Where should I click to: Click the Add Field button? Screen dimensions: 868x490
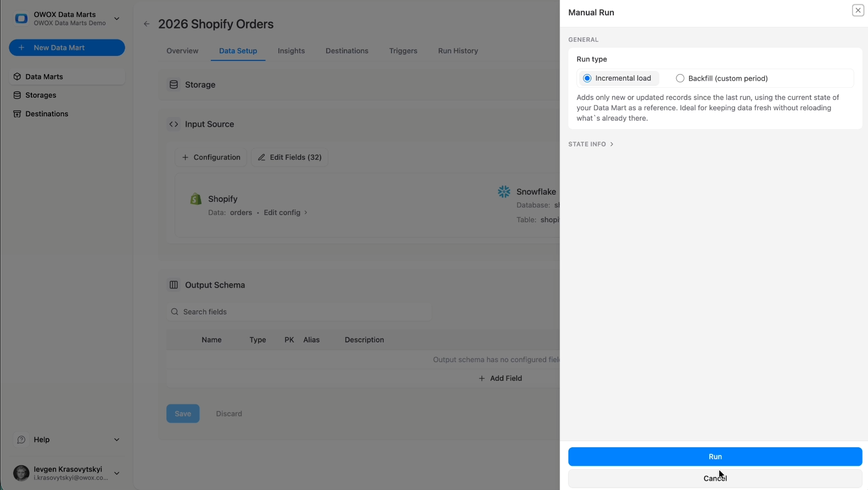500,378
